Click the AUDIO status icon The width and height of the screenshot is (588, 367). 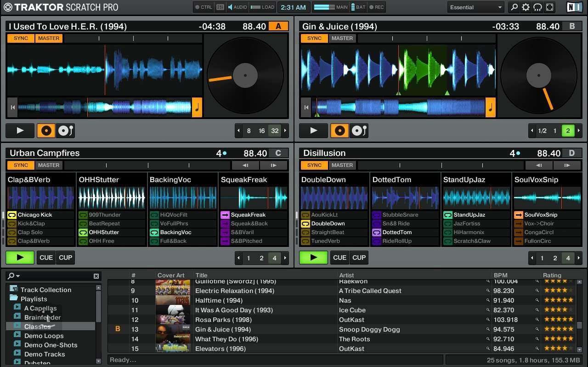(x=237, y=7)
